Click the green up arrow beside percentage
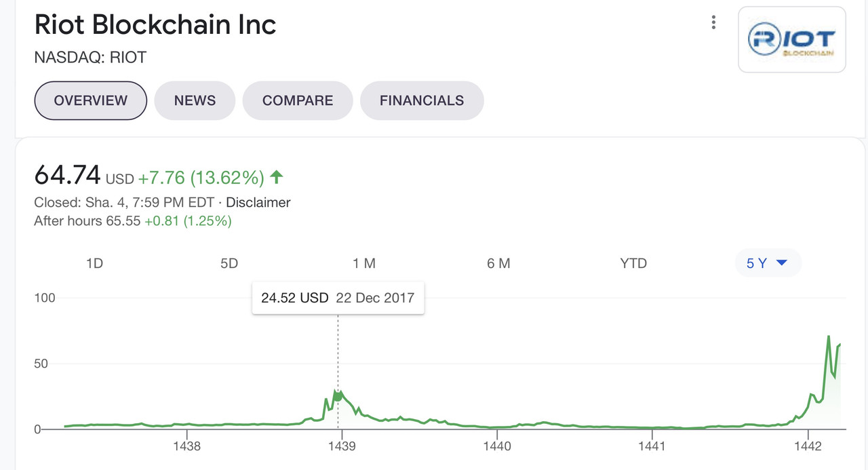The height and width of the screenshot is (470, 868). tap(276, 178)
